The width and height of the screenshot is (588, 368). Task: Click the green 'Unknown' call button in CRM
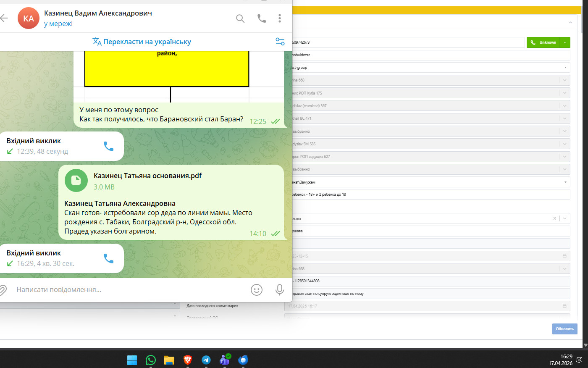tap(543, 42)
